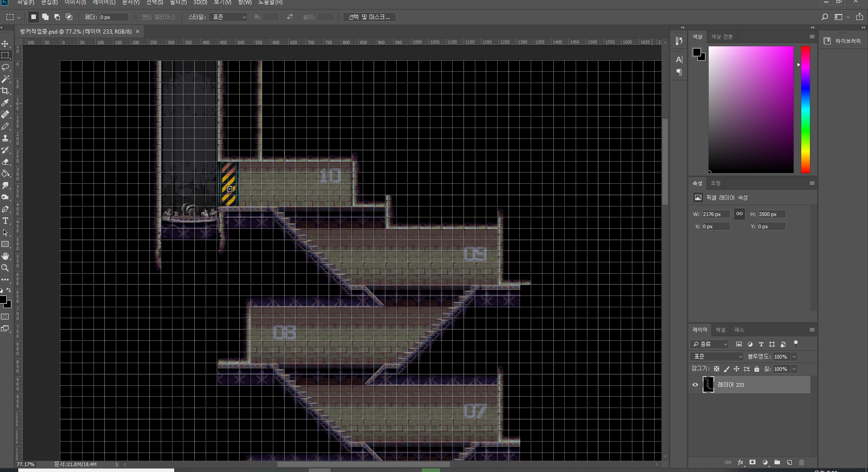Viewport: 868px width, 472px height.
Task: Open the 이미지(I) menu
Action: (x=75, y=2)
